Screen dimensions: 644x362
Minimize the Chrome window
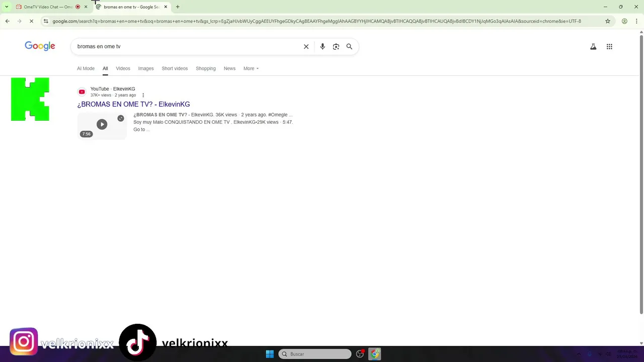[605, 7]
